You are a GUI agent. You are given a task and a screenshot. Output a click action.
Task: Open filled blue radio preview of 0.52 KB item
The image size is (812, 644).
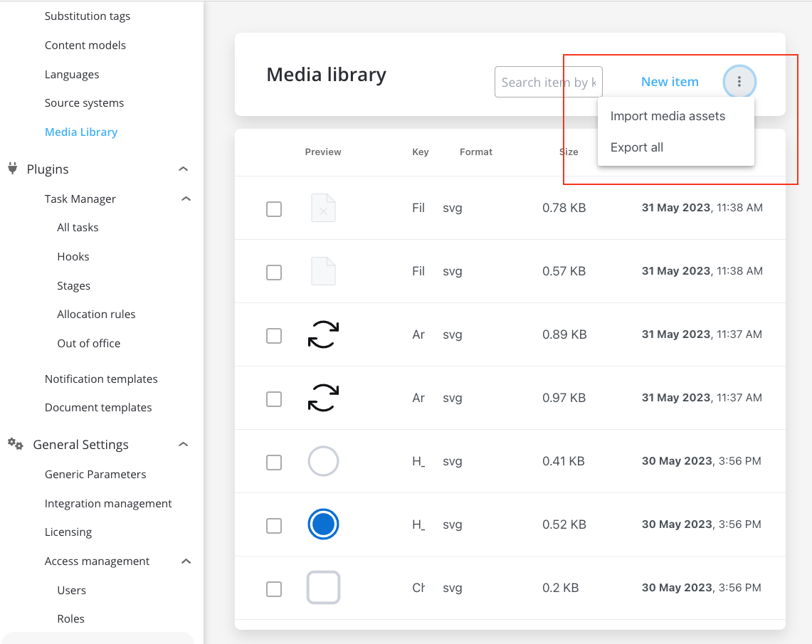[x=323, y=524]
